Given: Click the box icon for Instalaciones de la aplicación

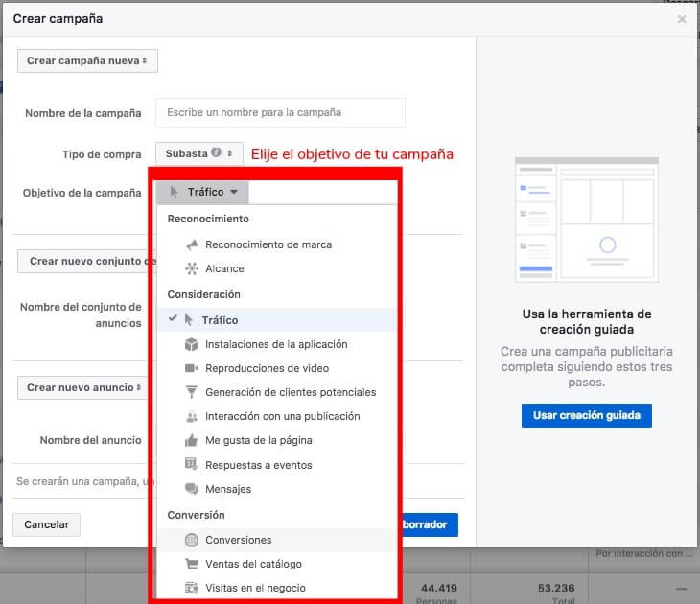Looking at the screenshot, I should [191, 344].
